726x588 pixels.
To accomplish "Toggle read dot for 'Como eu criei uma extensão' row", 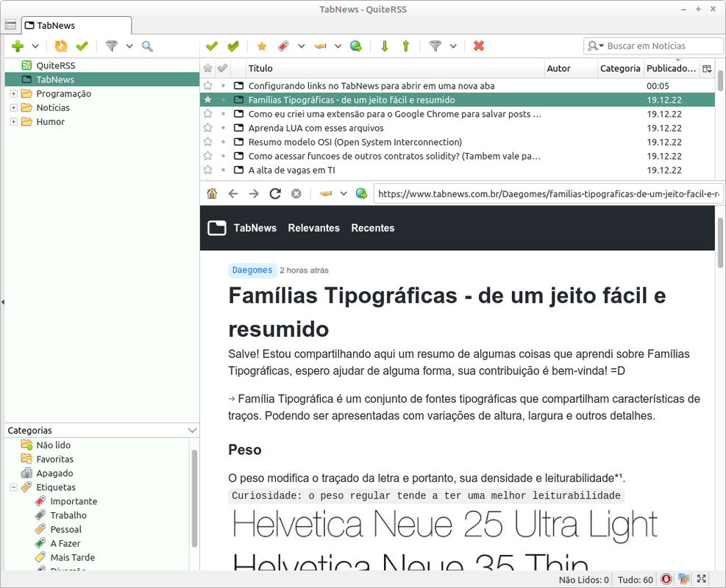I will click(223, 114).
